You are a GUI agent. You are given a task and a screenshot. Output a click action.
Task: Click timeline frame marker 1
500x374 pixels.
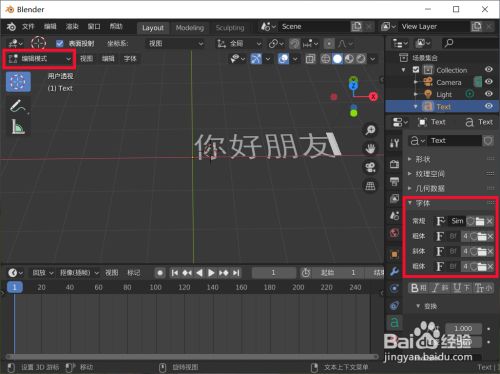pos(15,287)
